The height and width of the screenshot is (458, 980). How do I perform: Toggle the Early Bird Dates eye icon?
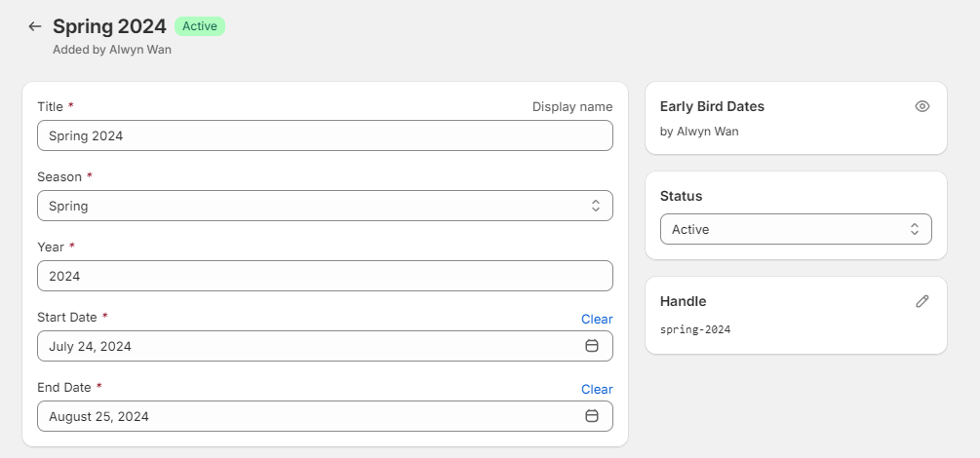(921, 106)
